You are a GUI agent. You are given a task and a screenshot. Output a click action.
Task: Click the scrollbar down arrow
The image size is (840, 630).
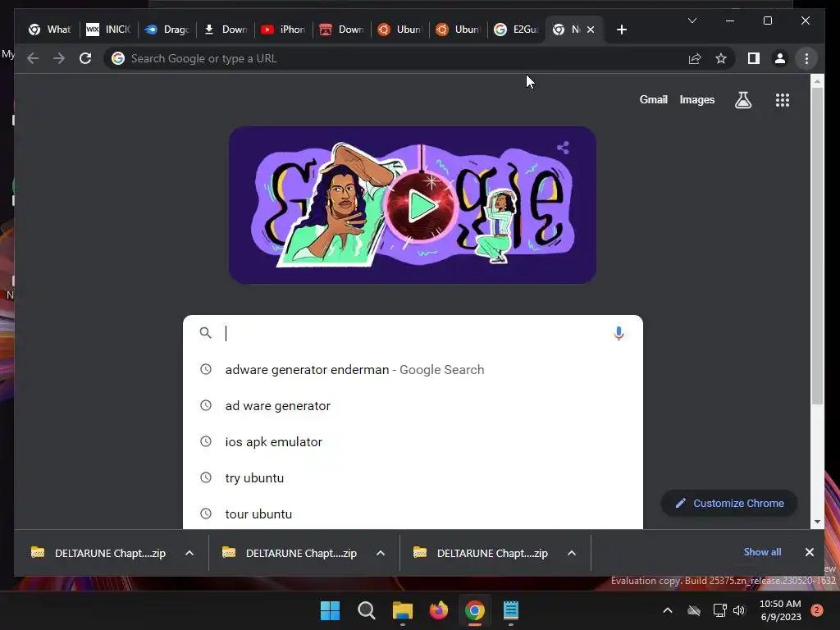pyautogui.click(x=817, y=521)
